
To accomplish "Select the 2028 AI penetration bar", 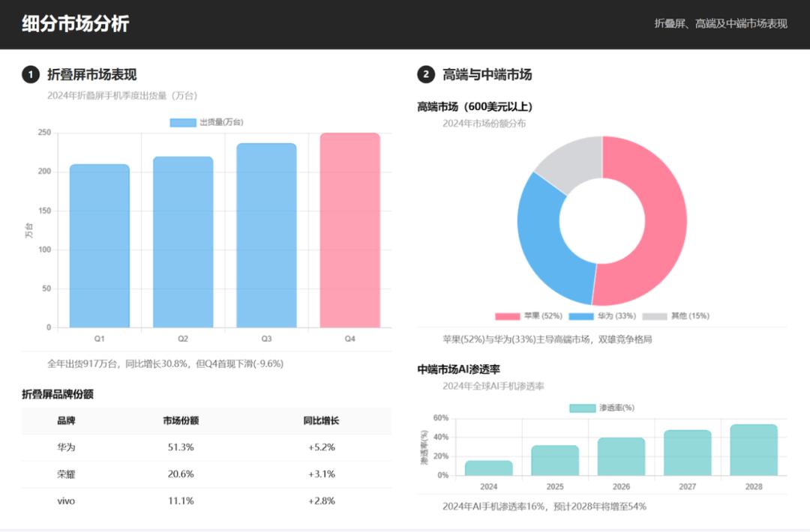I will (x=754, y=450).
